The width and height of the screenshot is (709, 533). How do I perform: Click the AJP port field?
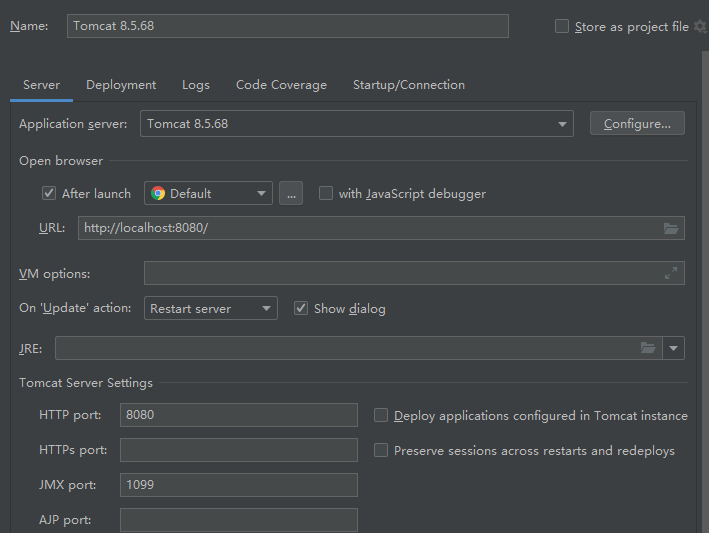(x=239, y=520)
